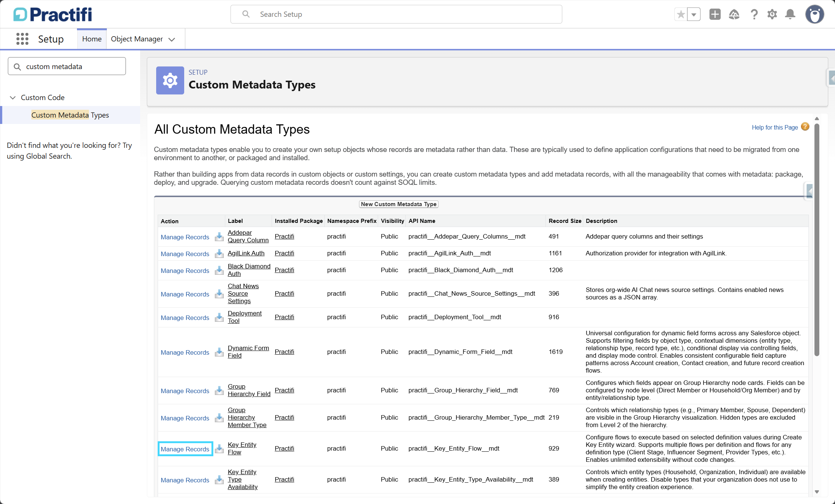
Task: Click the API Name column header
Action: click(x=422, y=221)
